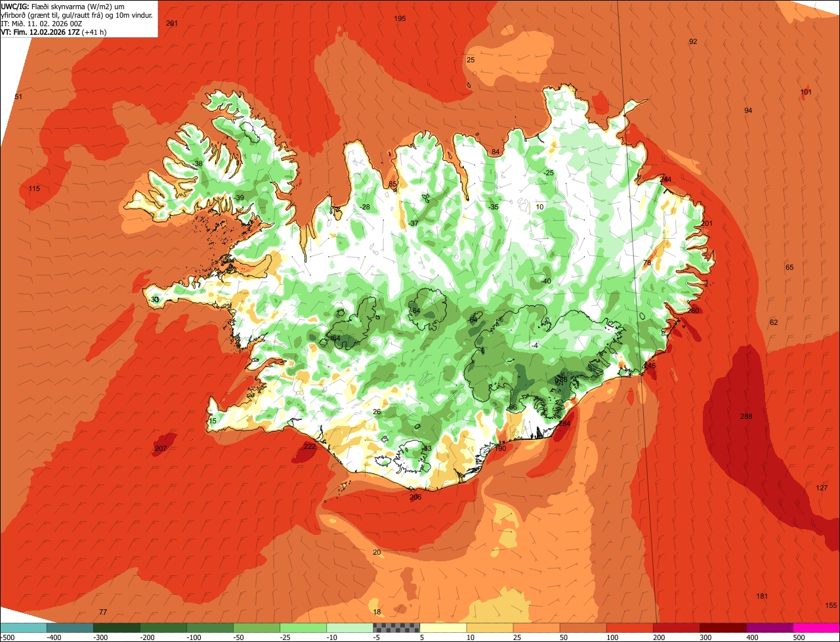This screenshot has width=840, height=642.
Task: Click the legend swatch between -500 and -400
Action: (24, 628)
